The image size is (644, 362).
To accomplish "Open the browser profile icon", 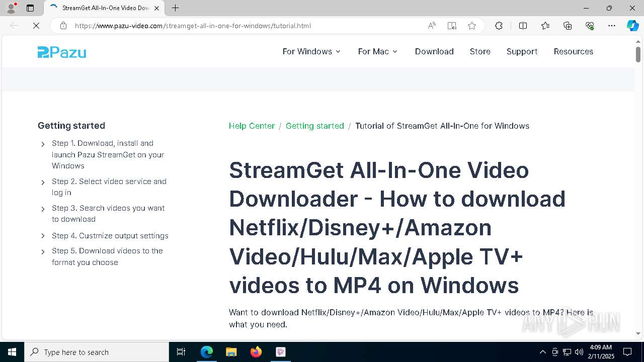I will pos(11,8).
